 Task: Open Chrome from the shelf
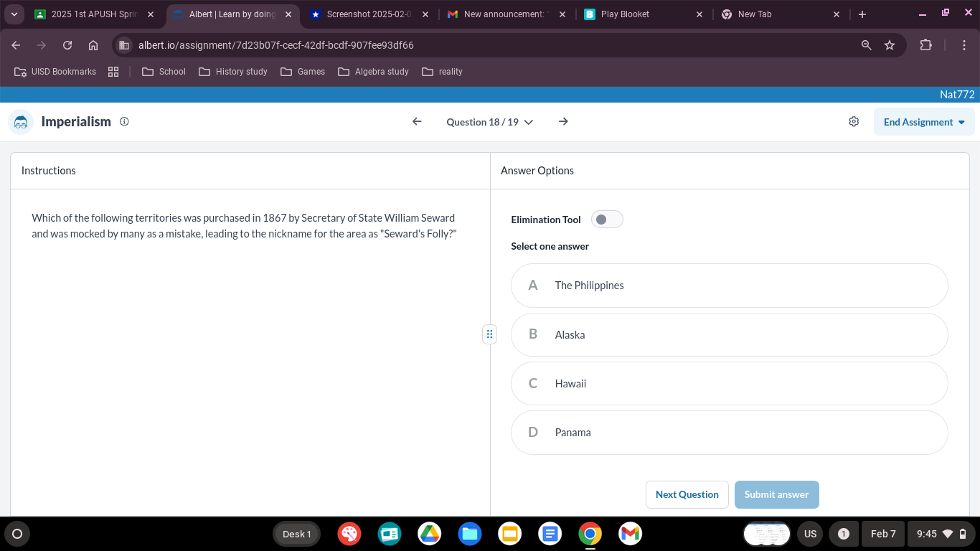(x=590, y=533)
